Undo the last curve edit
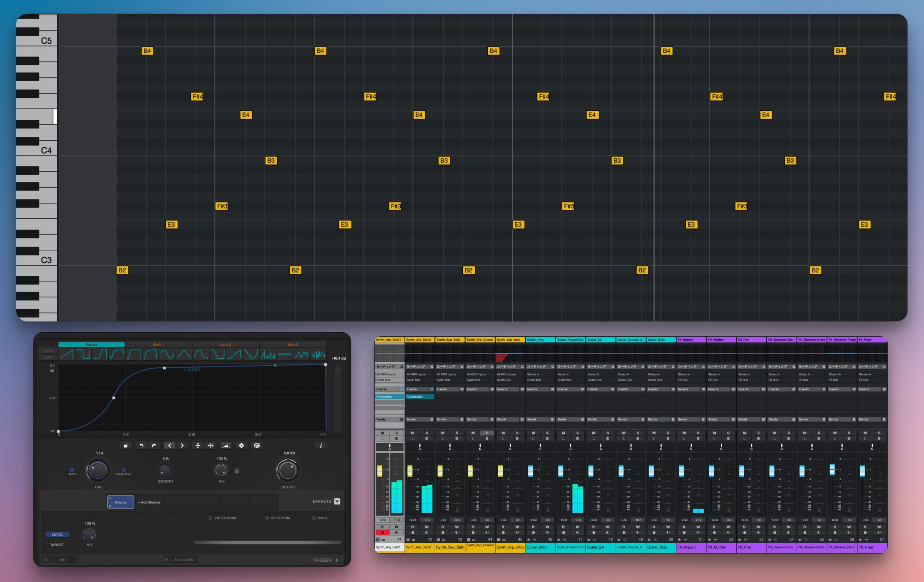924x582 pixels. pos(141,445)
